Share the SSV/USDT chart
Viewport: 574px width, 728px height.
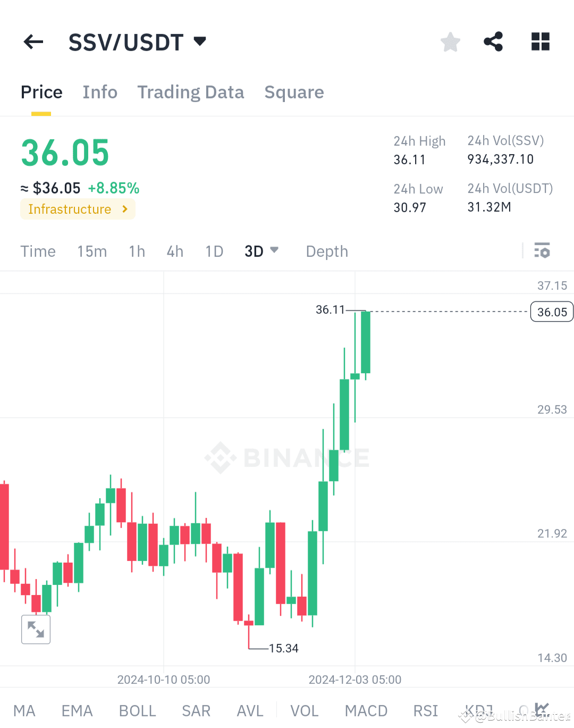(493, 41)
